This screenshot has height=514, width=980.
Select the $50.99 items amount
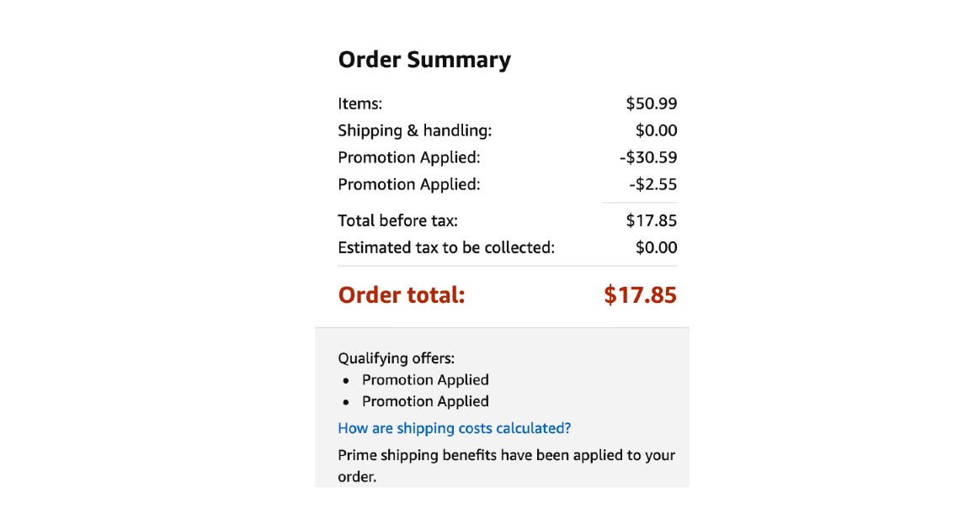click(x=651, y=103)
